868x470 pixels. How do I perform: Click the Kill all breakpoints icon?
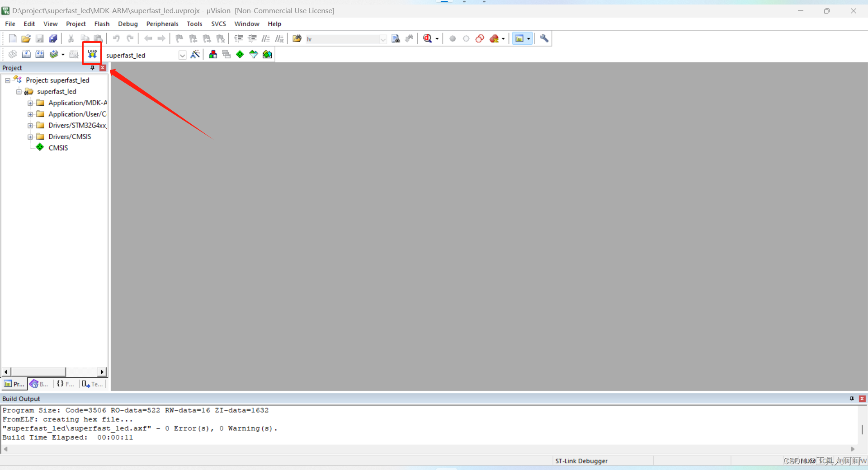click(x=494, y=38)
